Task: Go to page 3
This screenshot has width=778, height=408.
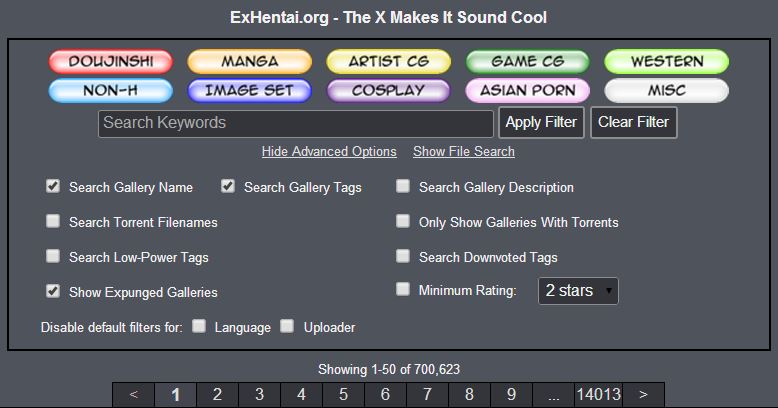Action: [x=259, y=395]
